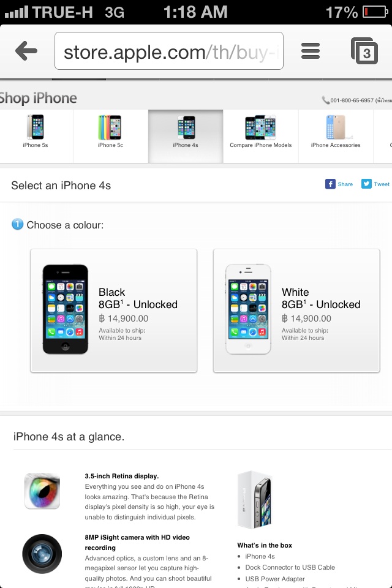Click the white iPhone 4s picture
Viewport: 392px width, 588px height.
pyautogui.click(x=248, y=309)
